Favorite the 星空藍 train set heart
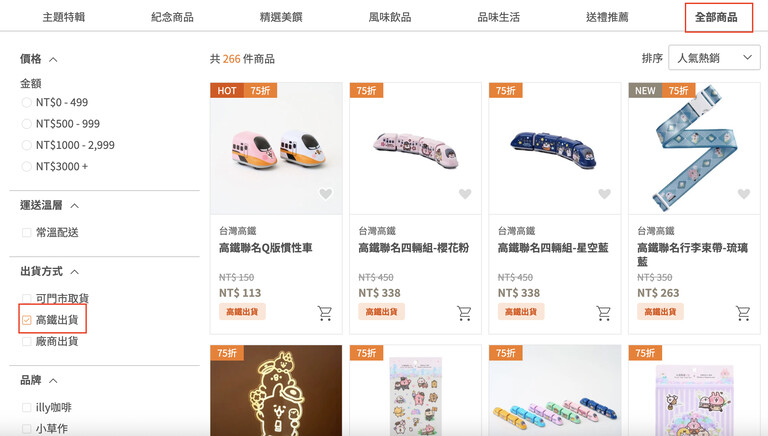The height and width of the screenshot is (436, 768). (604, 194)
